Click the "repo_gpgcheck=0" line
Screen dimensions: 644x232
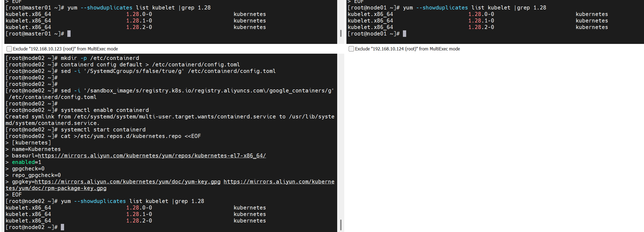(36, 175)
